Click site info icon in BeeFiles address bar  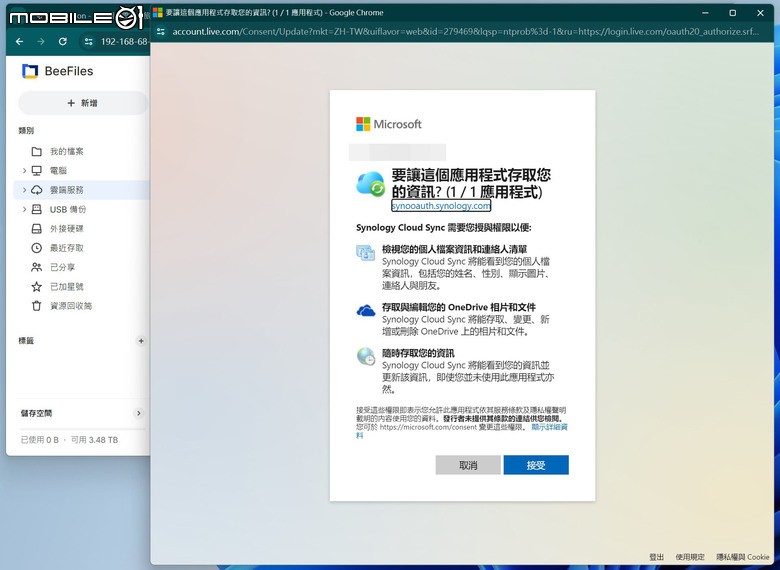(x=89, y=42)
